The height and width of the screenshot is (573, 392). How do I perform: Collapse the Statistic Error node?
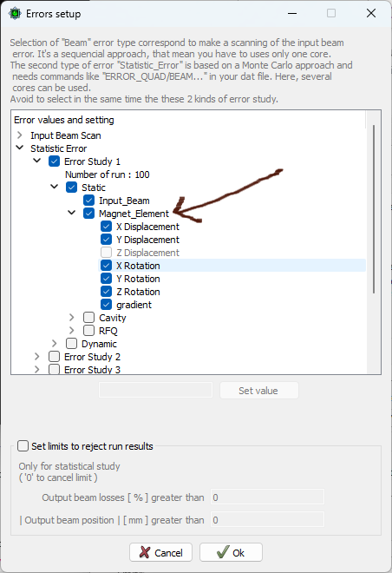(x=20, y=148)
